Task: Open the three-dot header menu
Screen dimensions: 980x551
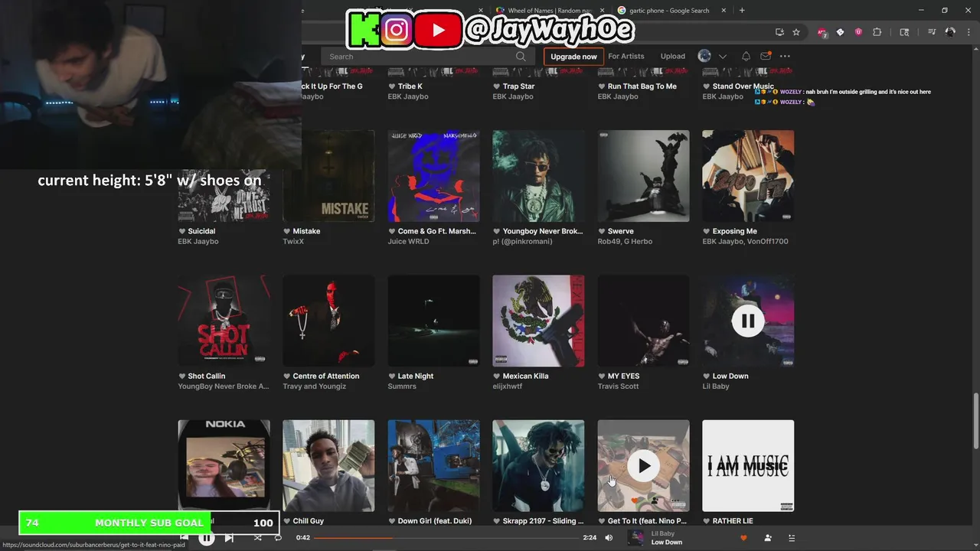Action: (785, 56)
